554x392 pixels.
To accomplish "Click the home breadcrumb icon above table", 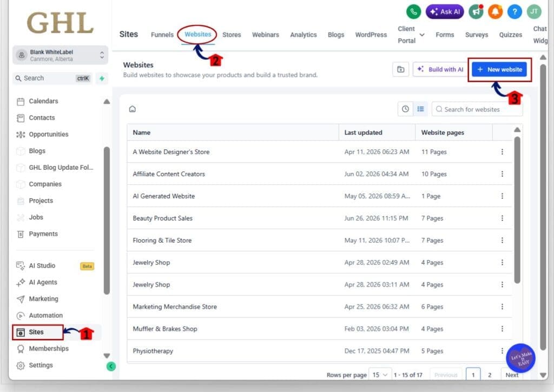I will click(133, 109).
